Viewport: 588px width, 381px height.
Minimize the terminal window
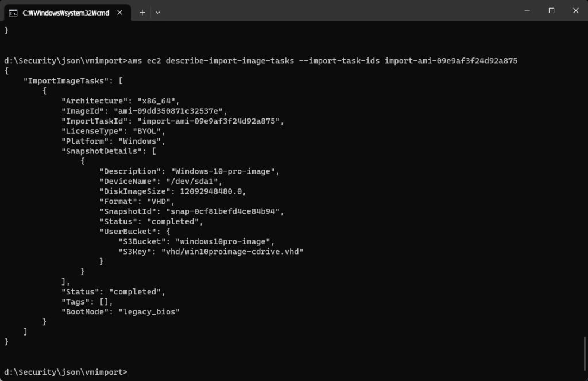[527, 10]
